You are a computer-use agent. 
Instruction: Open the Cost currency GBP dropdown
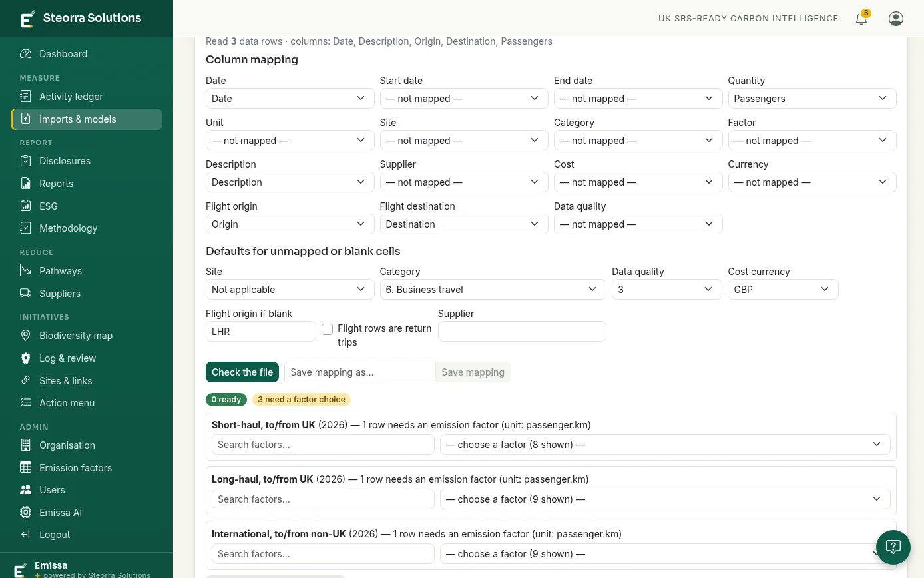(783, 290)
